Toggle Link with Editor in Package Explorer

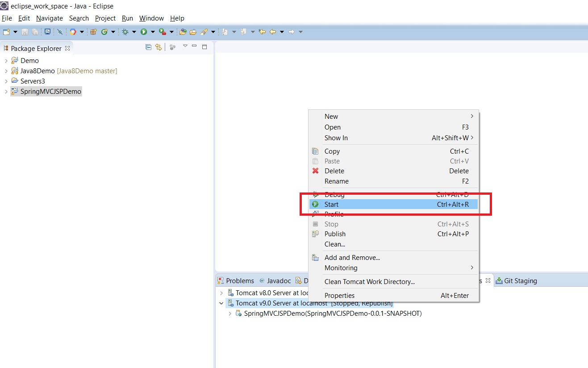158,47
